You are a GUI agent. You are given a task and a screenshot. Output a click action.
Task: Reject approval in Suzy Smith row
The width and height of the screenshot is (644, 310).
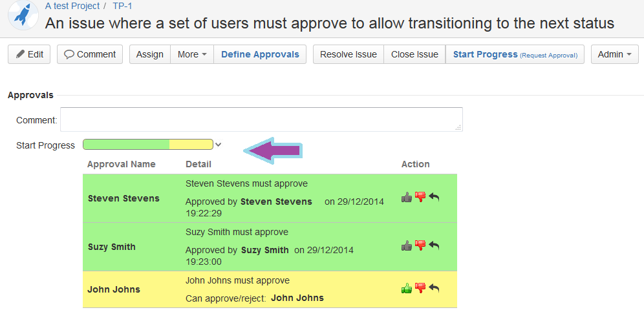(420, 245)
